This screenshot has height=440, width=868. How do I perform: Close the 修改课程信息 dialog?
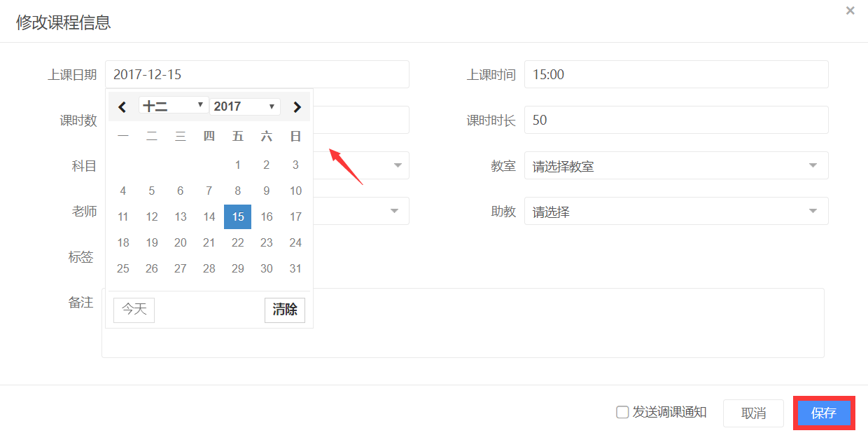(x=850, y=11)
